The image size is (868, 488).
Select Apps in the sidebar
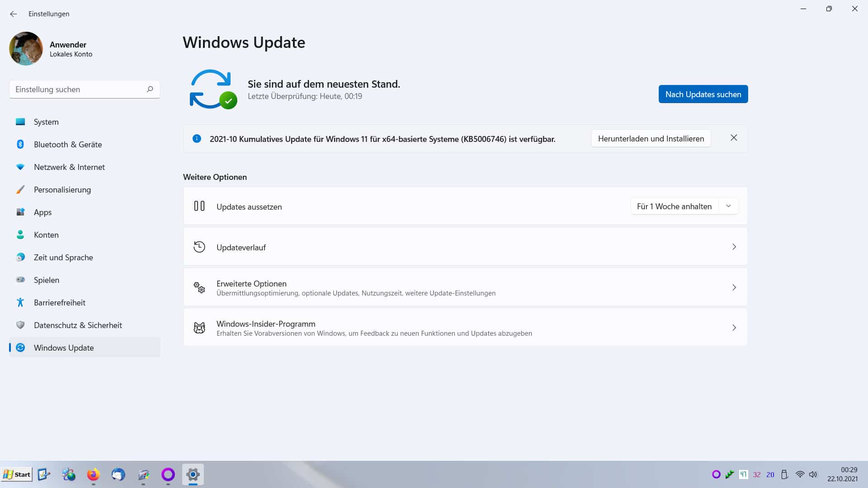pyautogui.click(x=85, y=212)
